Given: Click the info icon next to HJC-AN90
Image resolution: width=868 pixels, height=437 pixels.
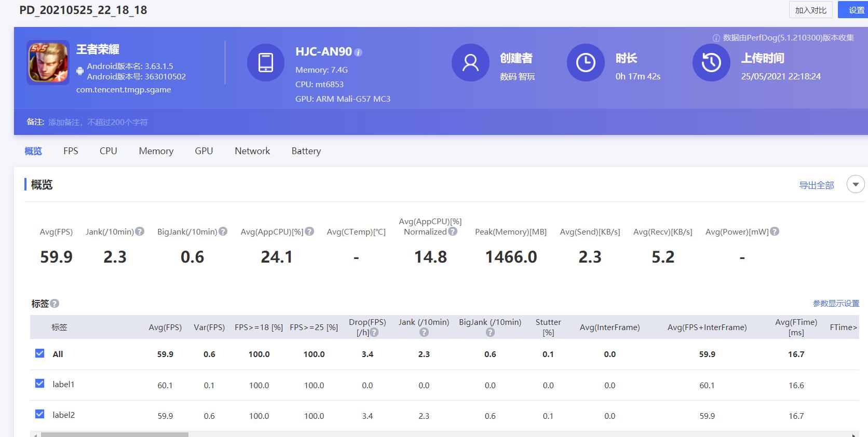Looking at the screenshot, I should click(358, 52).
